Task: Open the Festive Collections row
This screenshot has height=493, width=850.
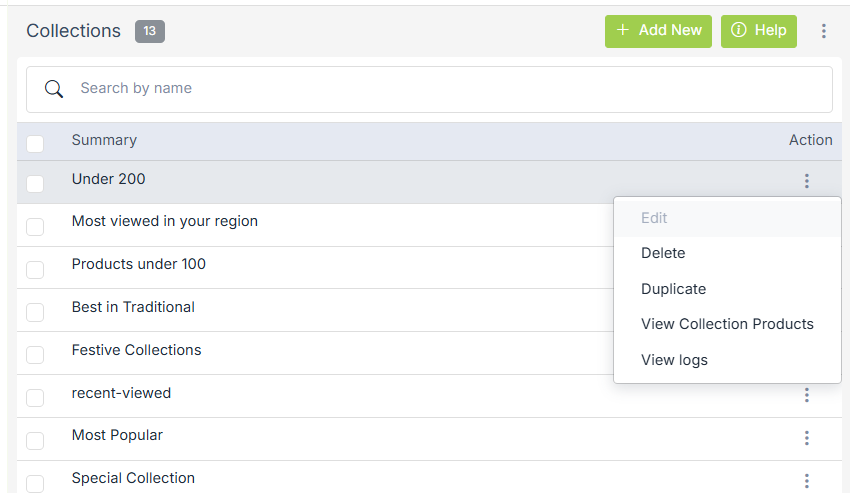Action: [x=136, y=350]
